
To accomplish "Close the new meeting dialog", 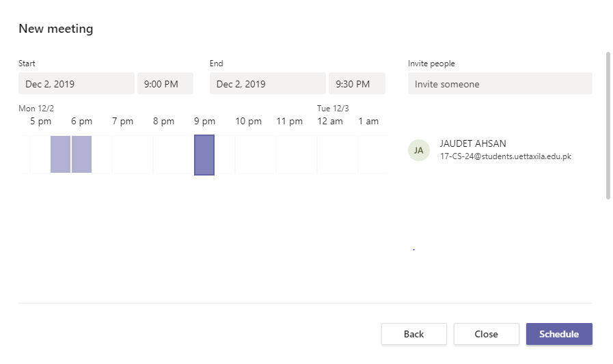I will (x=487, y=334).
